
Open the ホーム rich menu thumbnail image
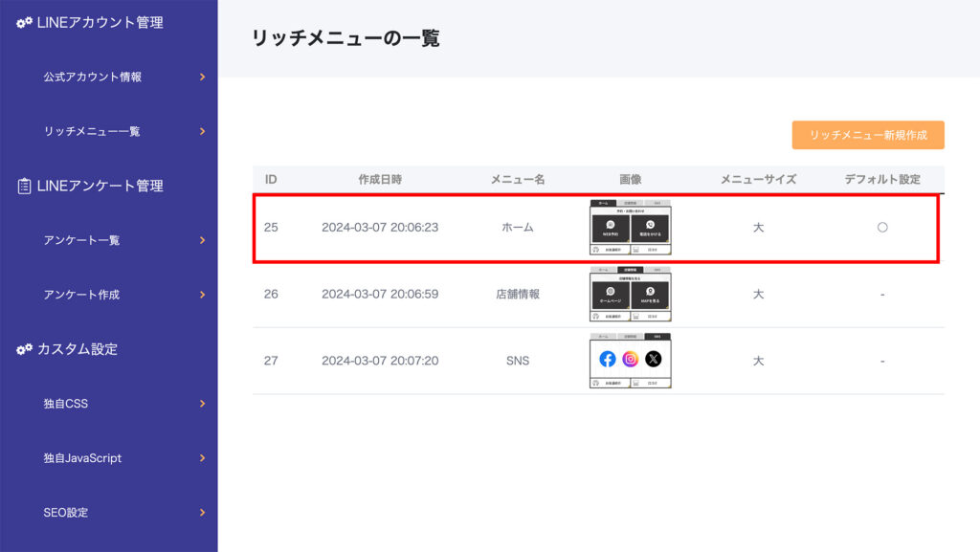[630, 228]
